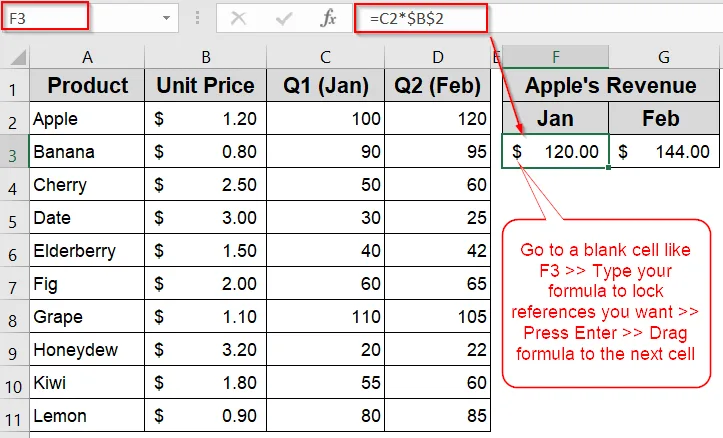The image size is (723, 438).
Task: Select column D header
Action: tap(438, 57)
